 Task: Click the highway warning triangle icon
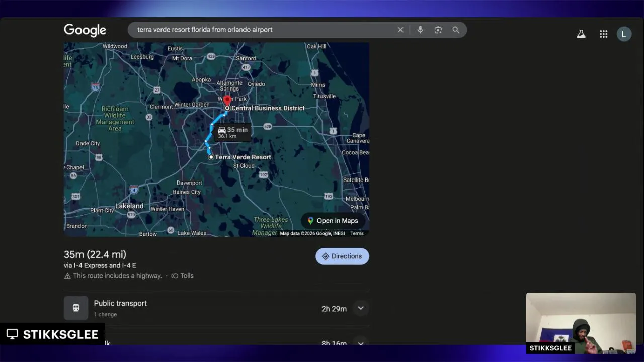click(67, 276)
